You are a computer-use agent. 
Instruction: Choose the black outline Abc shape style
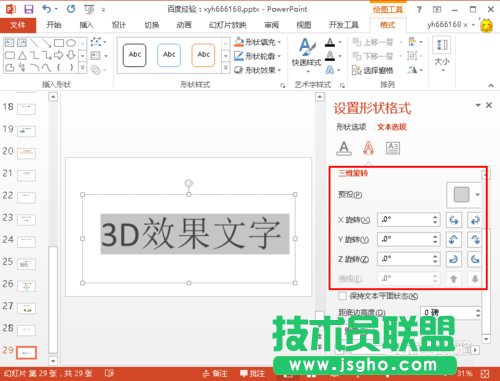[135, 55]
